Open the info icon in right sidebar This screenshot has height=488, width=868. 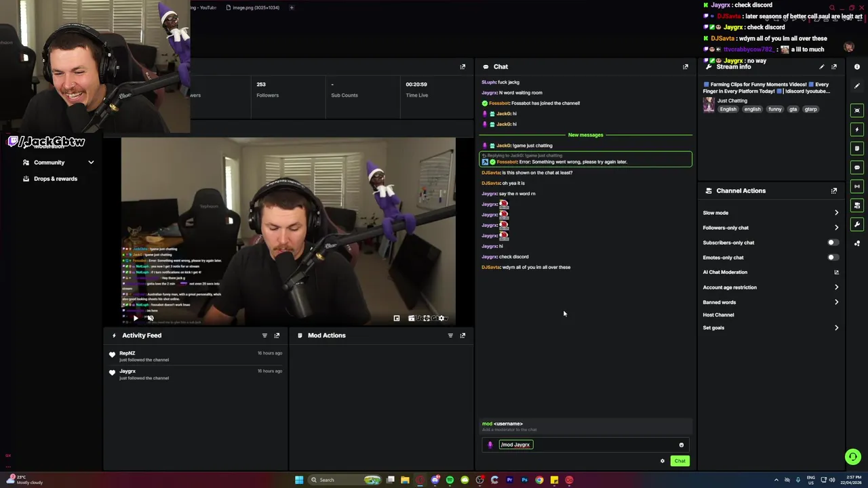(857, 66)
